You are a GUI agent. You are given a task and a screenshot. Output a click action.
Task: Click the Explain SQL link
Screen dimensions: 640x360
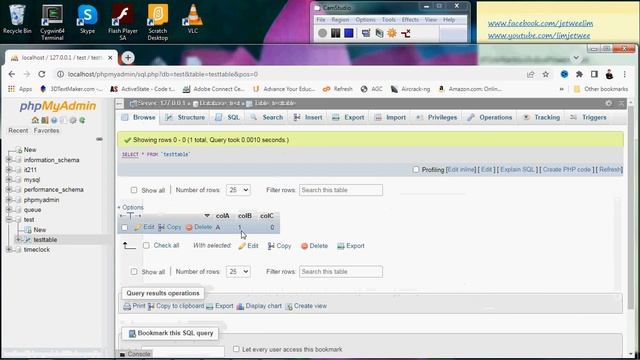point(517,169)
